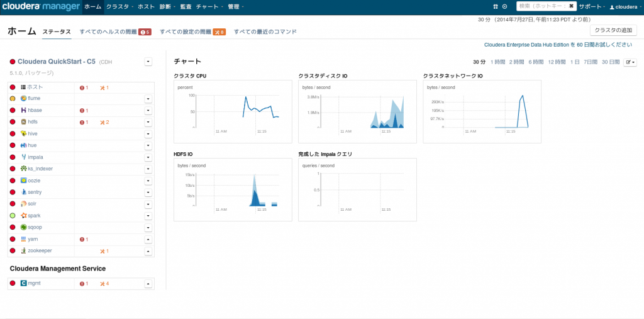Viewport: 644px width, 319px height.
Task: Open the Cloudera QuickStart - C5 cluster link
Action: coord(57,62)
